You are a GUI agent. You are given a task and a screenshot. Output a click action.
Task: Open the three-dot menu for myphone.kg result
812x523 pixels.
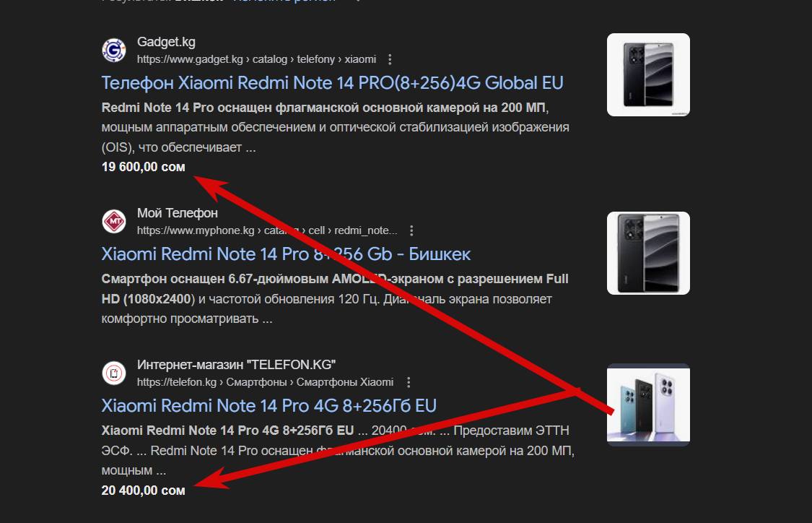[411, 230]
